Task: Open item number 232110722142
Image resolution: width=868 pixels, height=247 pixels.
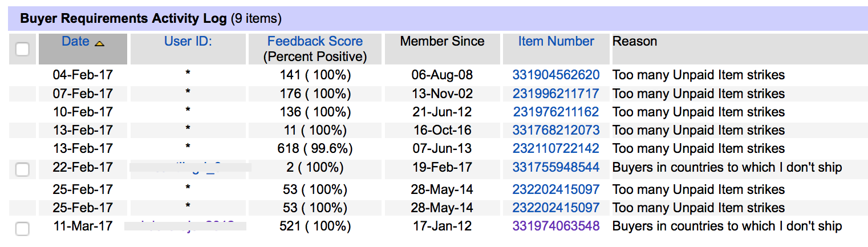Action: tap(556, 148)
